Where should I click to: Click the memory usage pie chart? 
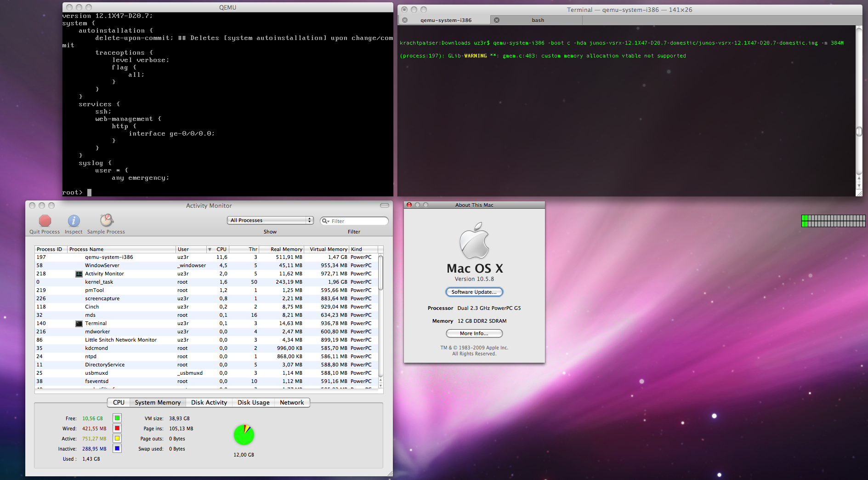[x=244, y=435]
